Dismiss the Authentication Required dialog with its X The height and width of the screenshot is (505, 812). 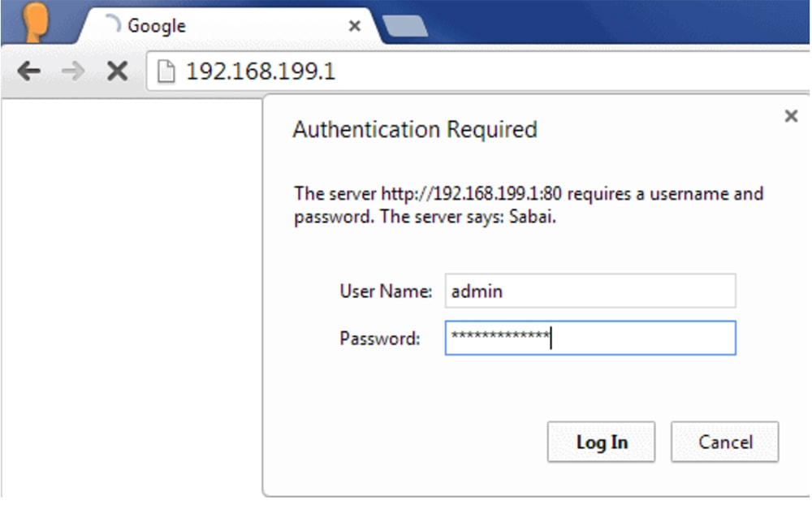[791, 115]
